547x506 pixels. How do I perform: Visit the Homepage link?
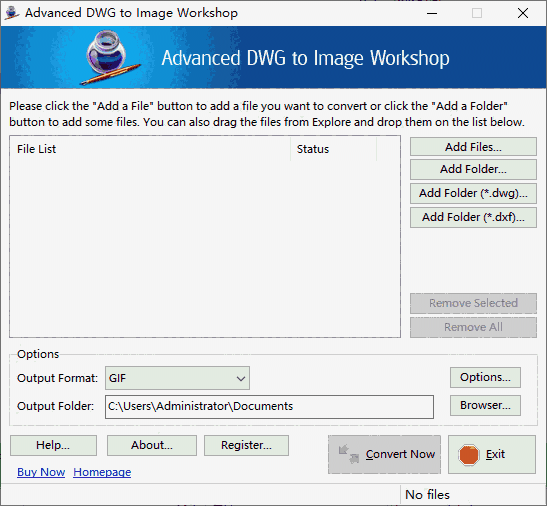point(102,472)
